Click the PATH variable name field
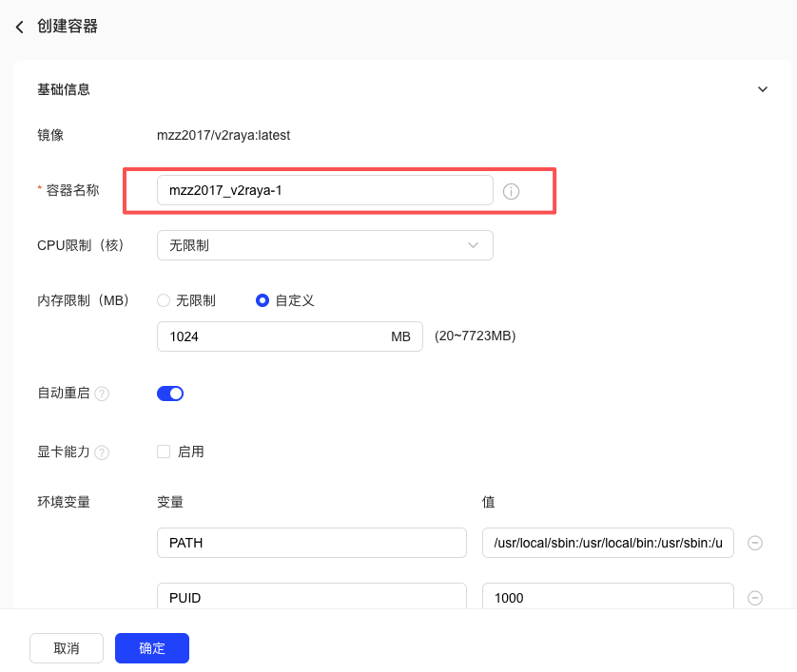Viewport: 797px width, 672px height. tap(311, 543)
